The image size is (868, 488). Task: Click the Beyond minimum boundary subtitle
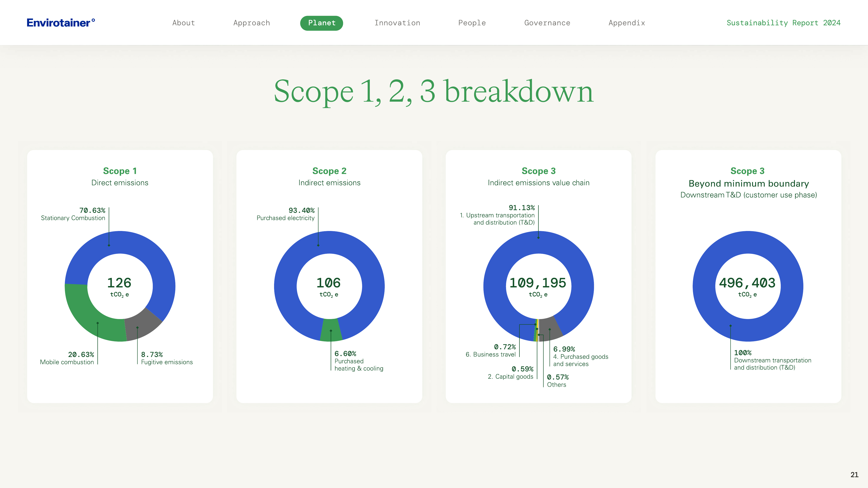tap(748, 183)
